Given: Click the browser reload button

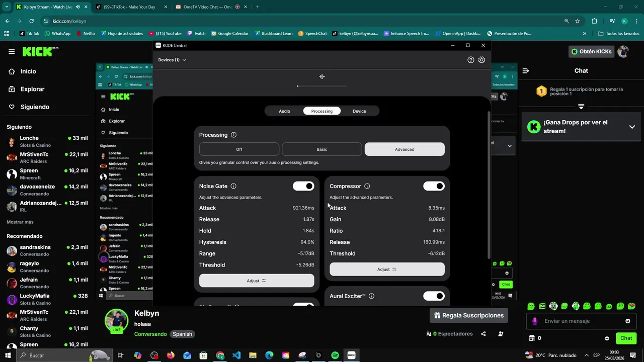Looking at the screenshot, I should 31,21.
